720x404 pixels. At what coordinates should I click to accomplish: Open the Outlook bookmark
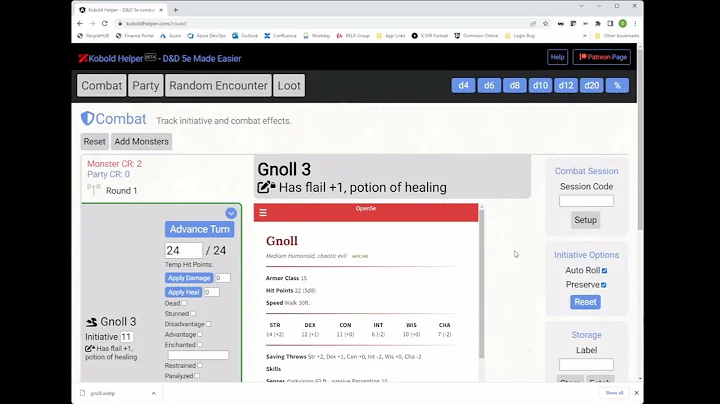[x=245, y=36]
